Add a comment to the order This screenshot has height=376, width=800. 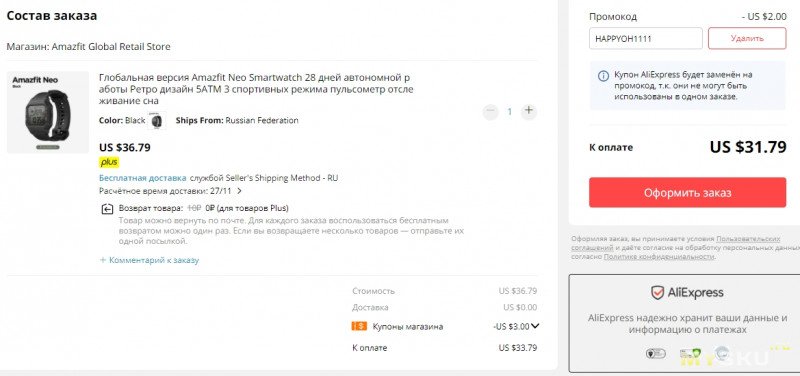point(149,260)
